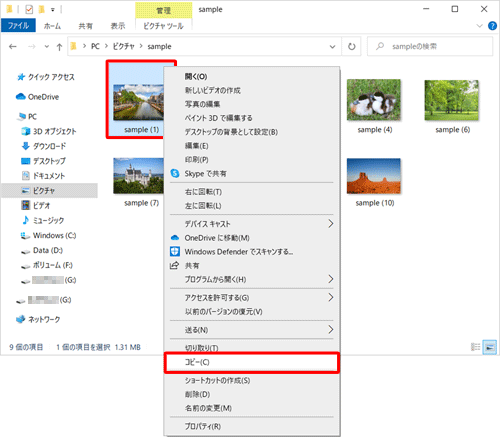
Task: Open the address bar history dropdown
Action: tap(332, 47)
